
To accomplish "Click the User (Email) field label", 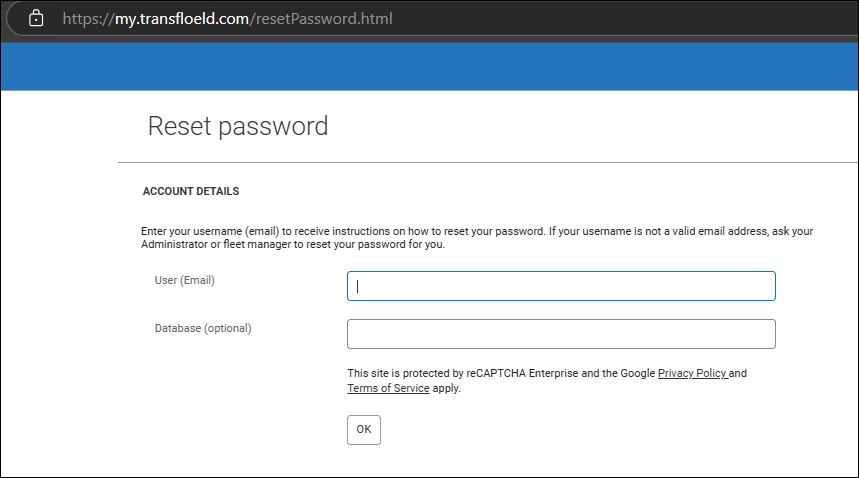I will tap(185, 280).
